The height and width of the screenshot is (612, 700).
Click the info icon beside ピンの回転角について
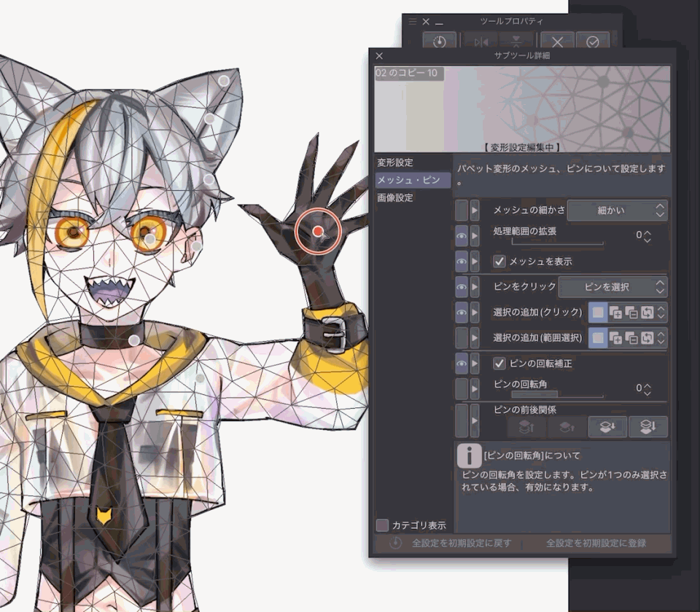coord(469,455)
